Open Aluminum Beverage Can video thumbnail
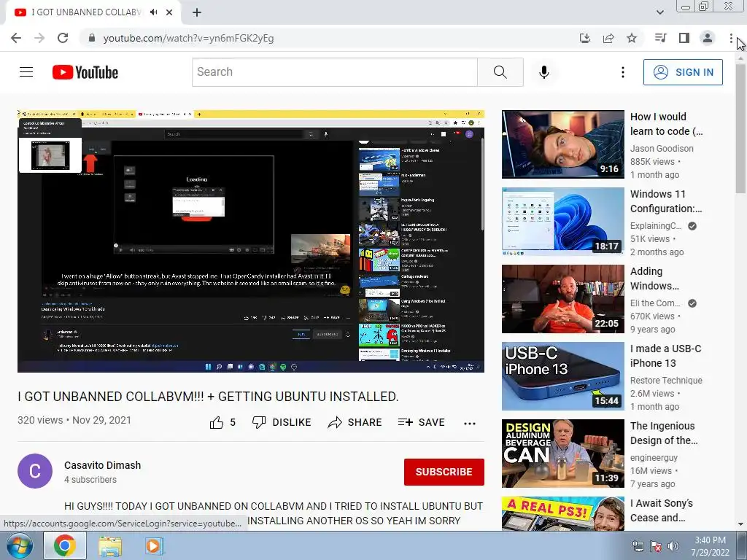This screenshot has width=747, height=560. pyautogui.click(x=562, y=454)
